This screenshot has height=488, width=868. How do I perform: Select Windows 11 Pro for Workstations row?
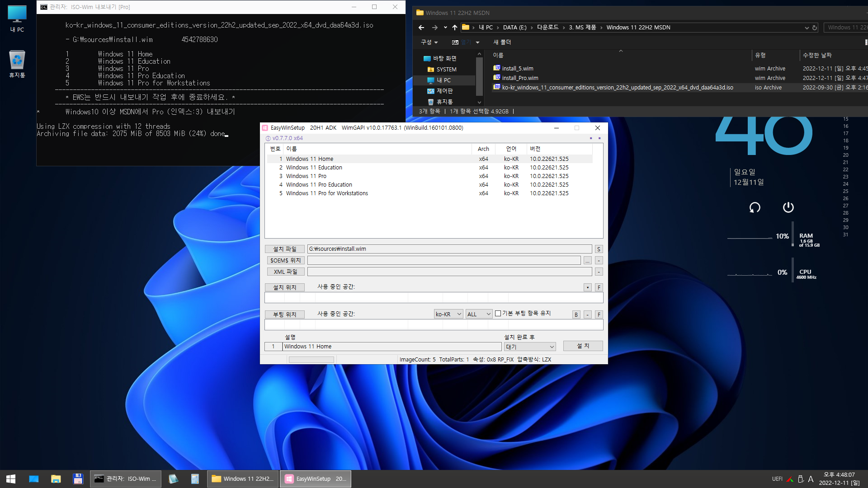click(x=429, y=193)
